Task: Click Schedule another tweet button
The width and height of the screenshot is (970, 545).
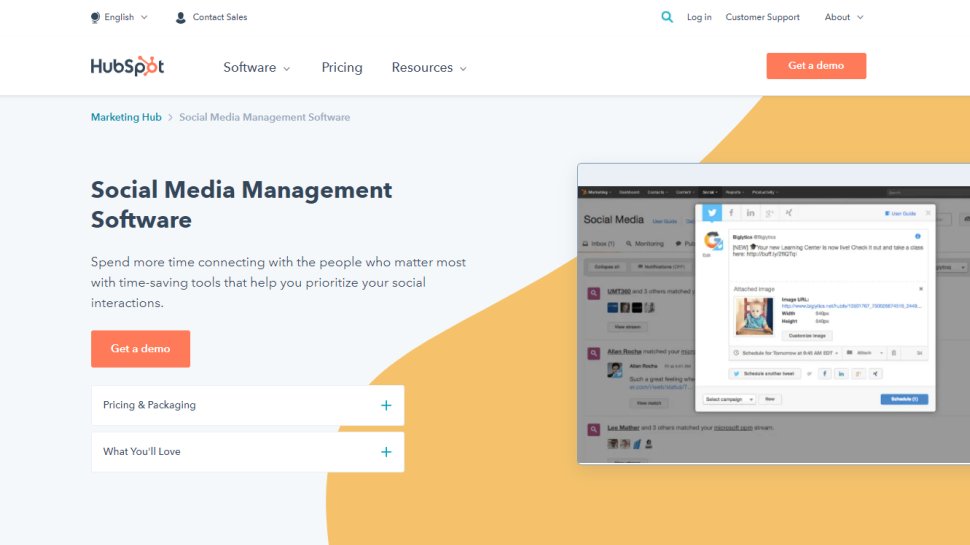Action: click(765, 374)
